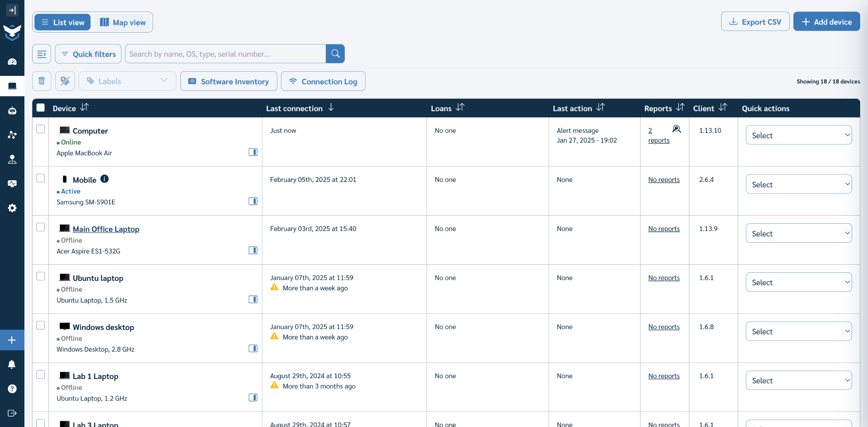Open quick actions Select for Mobile

coord(798,184)
